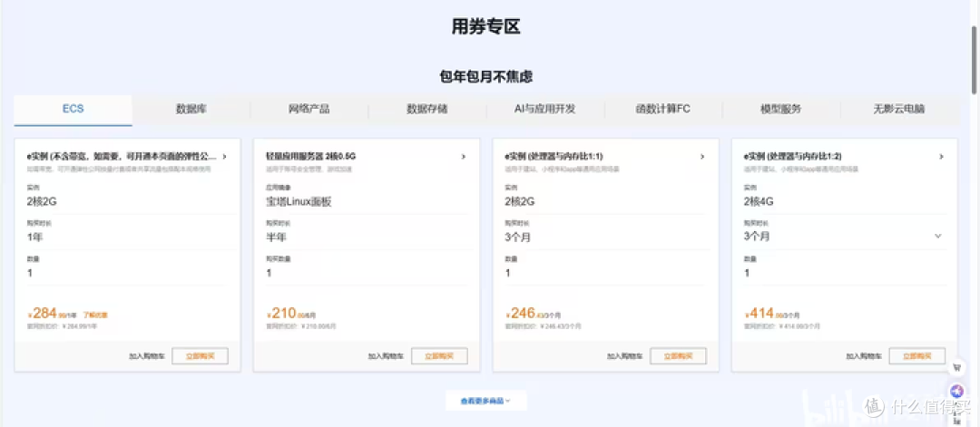This screenshot has width=980, height=427.
Task: Click the e实例 (处理器与内存比1:1) title
Action: (x=554, y=157)
